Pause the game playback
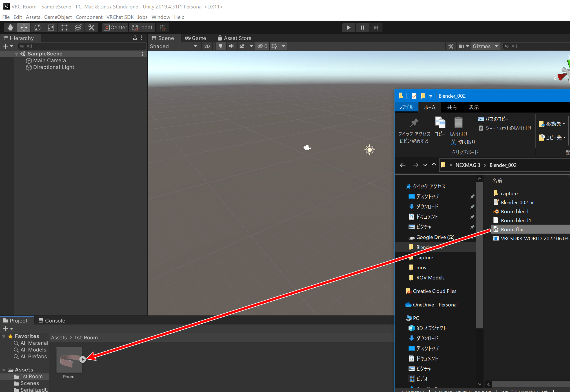The image size is (570, 392). [362, 28]
